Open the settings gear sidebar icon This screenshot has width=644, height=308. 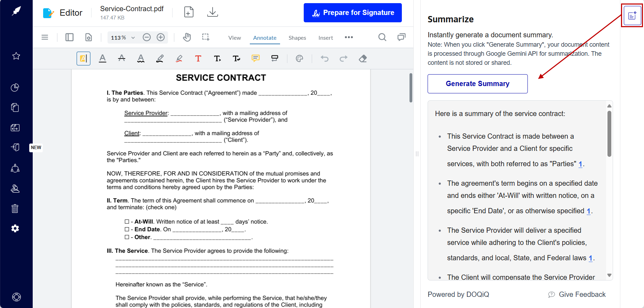pos(15,228)
